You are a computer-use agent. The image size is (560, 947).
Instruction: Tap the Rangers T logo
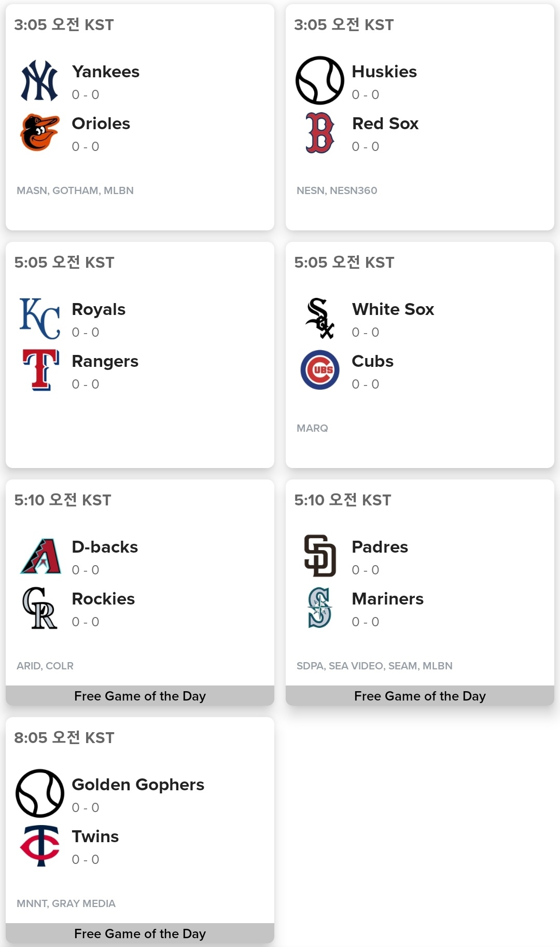[x=39, y=370]
